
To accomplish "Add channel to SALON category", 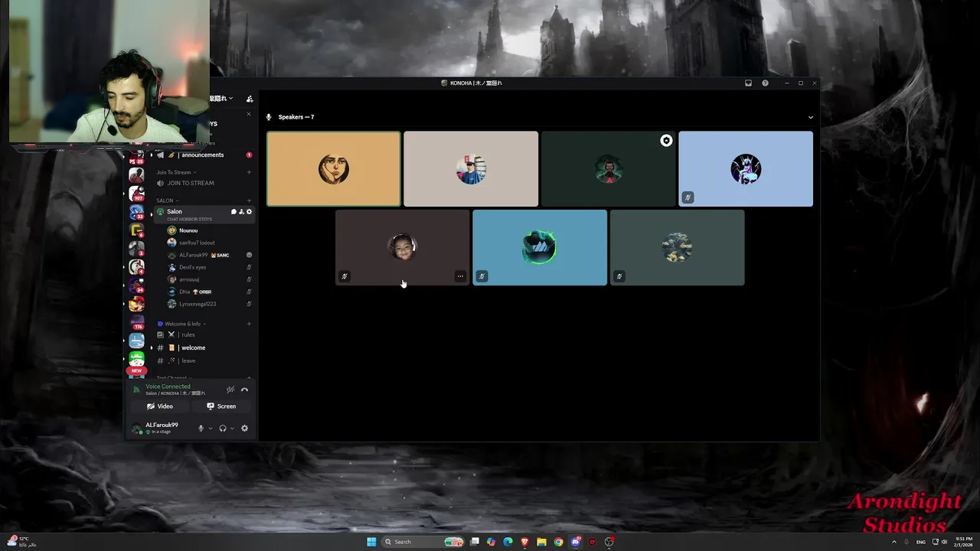I will pos(249,201).
